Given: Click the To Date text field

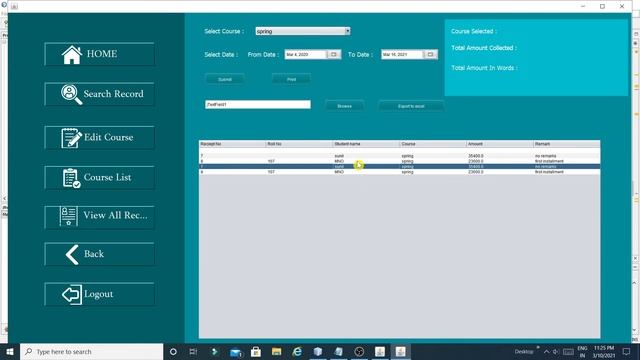Looking at the screenshot, I should 402,54.
